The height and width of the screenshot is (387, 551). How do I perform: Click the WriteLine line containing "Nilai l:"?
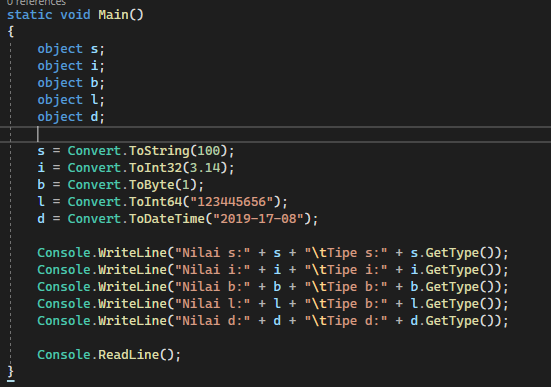pyautogui.click(x=273, y=304)
